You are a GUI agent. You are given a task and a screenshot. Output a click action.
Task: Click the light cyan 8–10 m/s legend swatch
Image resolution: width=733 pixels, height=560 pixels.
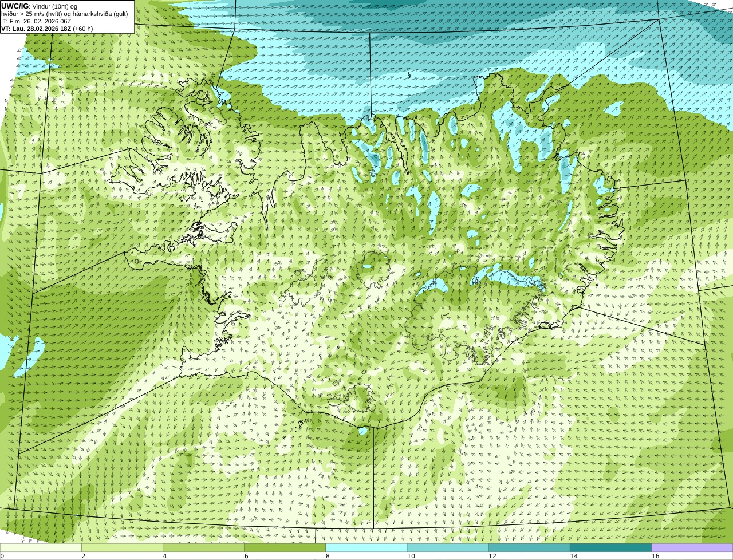[366, 547]
